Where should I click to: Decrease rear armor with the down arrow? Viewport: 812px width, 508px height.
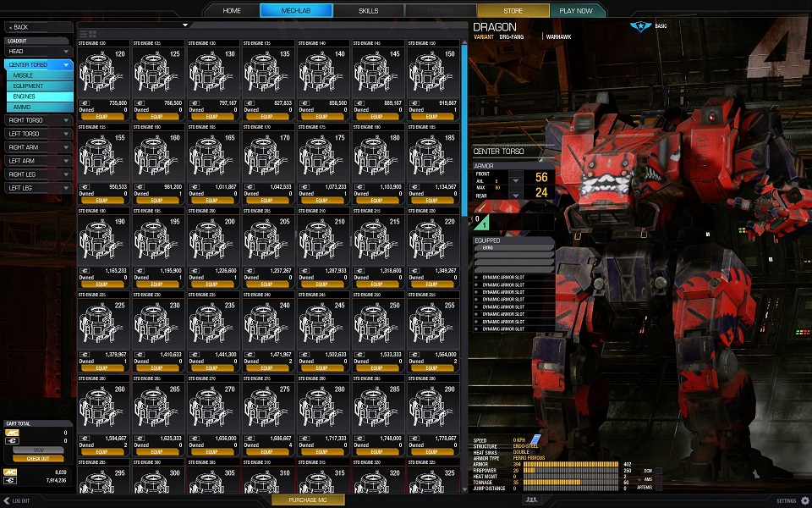[x=515, y=196]
